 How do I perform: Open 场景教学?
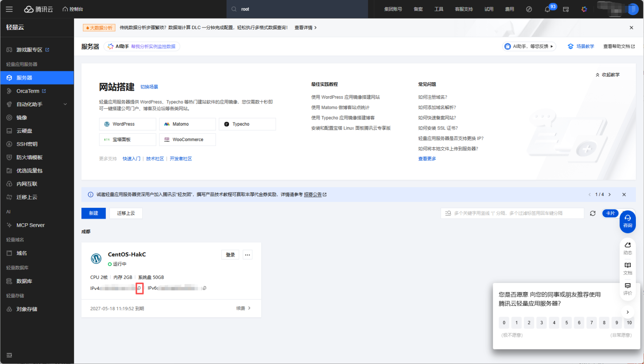tap(581, 47)
